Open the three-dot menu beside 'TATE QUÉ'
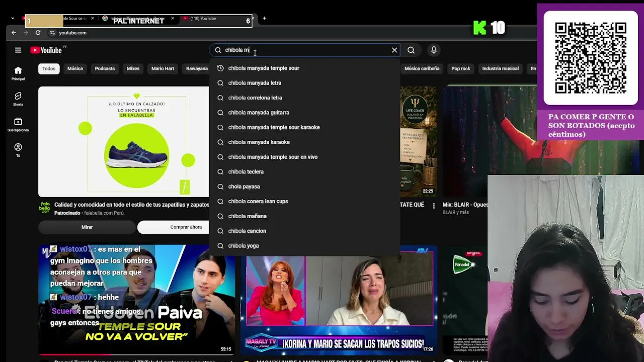644x362 pixels. coord(434,206)
